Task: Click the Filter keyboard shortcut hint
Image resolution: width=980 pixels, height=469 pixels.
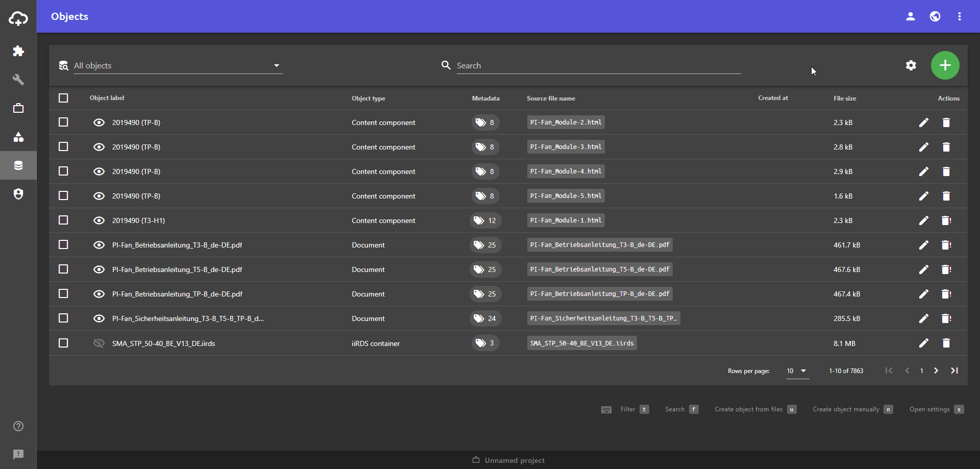Action: (x=634, y=409)
